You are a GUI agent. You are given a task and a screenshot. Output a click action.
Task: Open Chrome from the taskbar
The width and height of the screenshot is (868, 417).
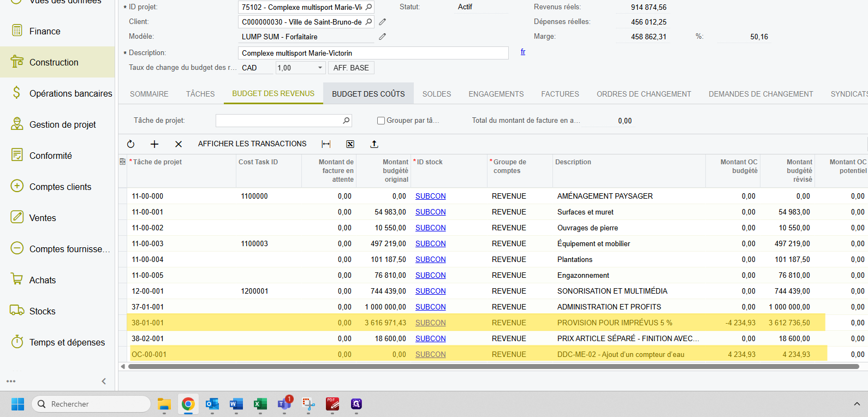tap(188, 404)
